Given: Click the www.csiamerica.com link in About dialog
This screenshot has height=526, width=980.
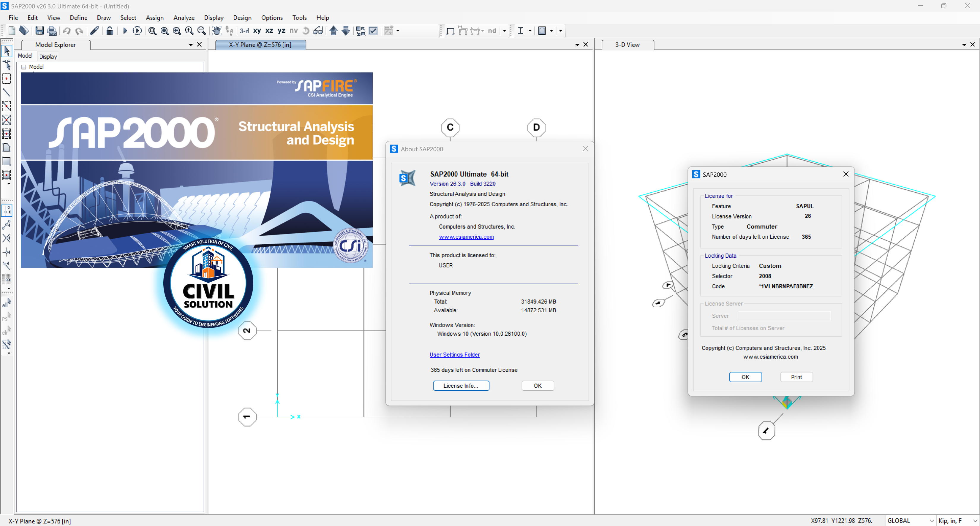Looking at the screenshot, I should (467, 237).
